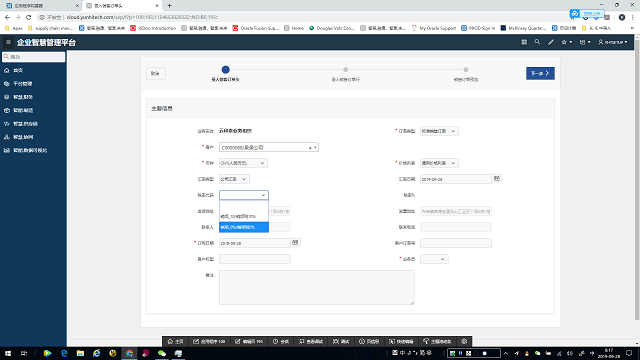The width and height of the screenshot is (640, 360).
Task: Click 编辑页 195 in developer toolbar
Action: tap(249, 341)
